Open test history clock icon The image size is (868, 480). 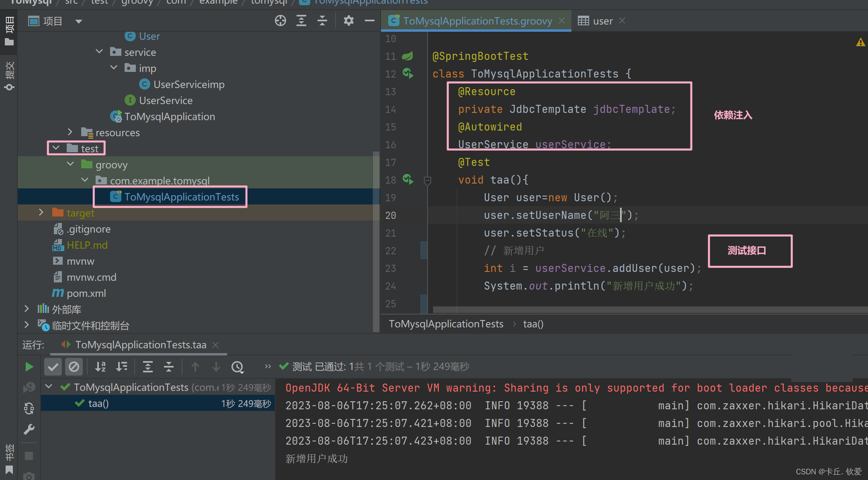click(x=237, y=367)
